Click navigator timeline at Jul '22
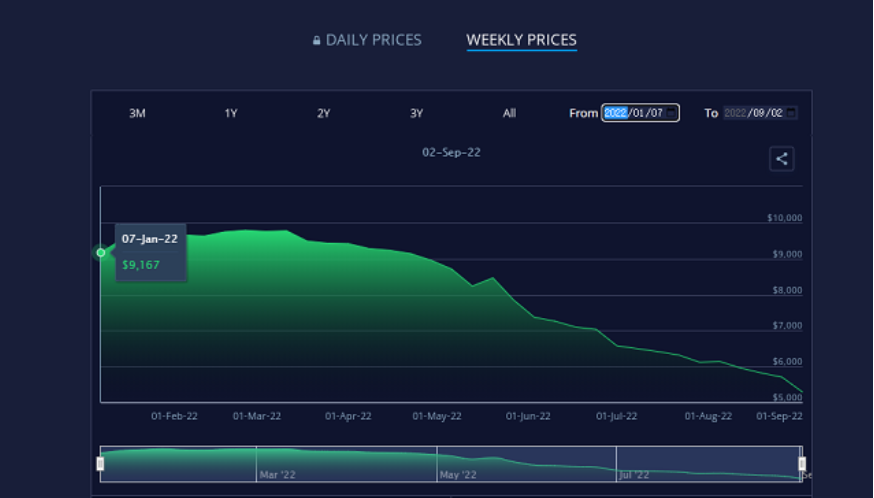Screen dimensions: 874x498 click(634, 474)
